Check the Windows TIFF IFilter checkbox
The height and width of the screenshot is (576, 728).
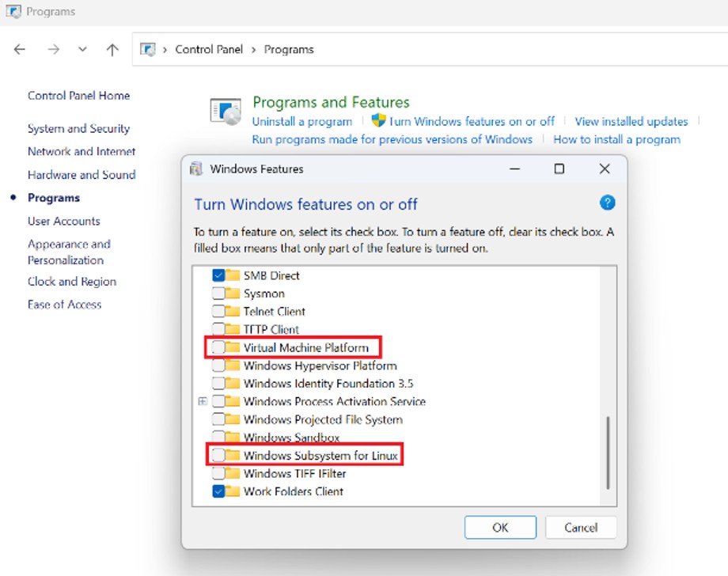coord(218,473)
